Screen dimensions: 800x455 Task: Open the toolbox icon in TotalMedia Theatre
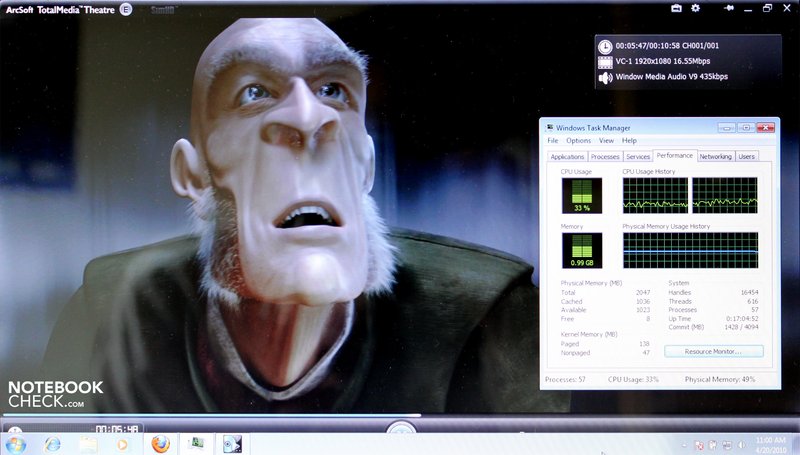pyautogui.click(x=677, y=8)
